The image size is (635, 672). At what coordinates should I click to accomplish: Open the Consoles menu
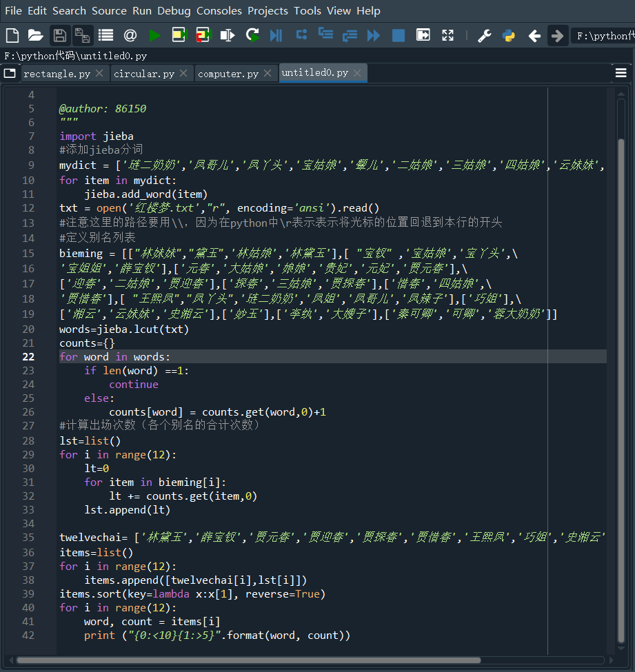click(x=219, y=10)
